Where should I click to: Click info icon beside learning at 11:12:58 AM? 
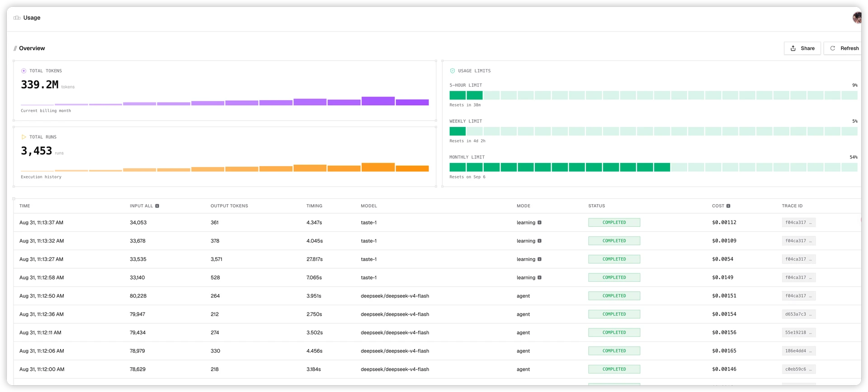pos(539,278)
